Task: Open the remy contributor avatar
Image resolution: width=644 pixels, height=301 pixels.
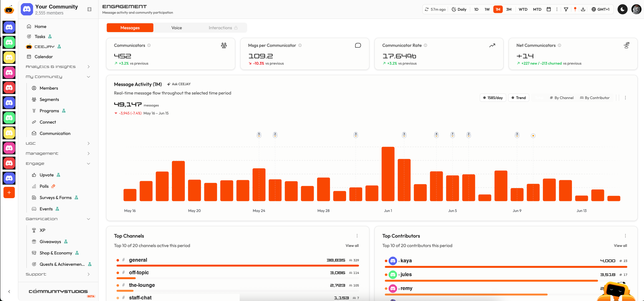Action: (x=393, y=288)
